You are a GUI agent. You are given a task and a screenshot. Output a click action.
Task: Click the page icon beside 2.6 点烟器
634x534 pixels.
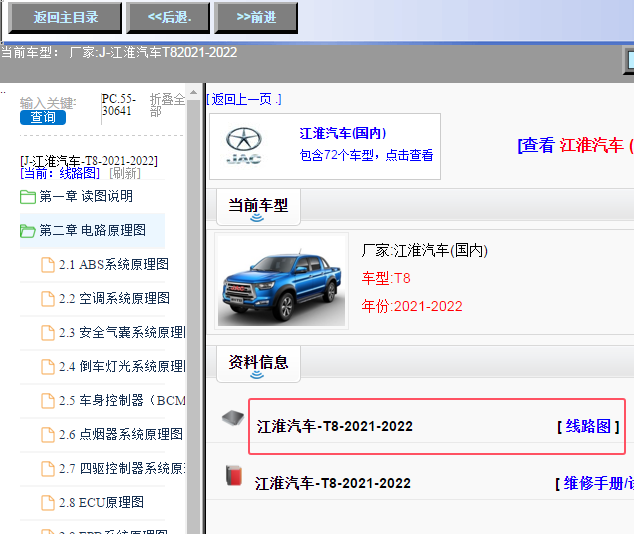click(x=48, y=435)
